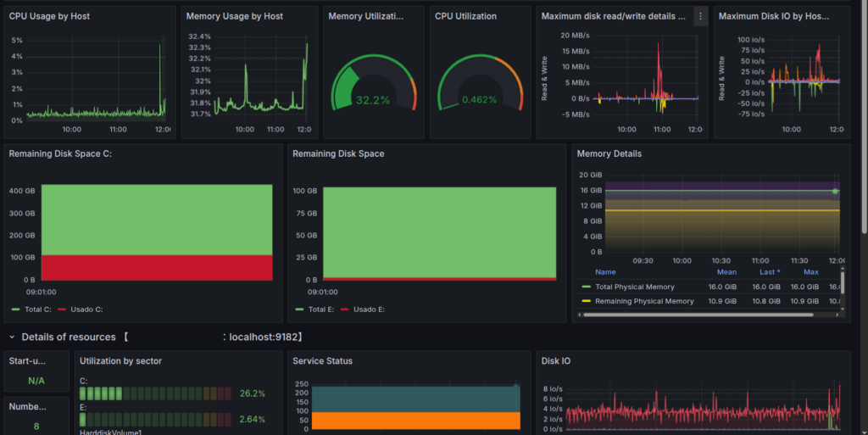Click the C: utilization bar gauge
Viewport: 868px width, 435px height.
(156, 393)
